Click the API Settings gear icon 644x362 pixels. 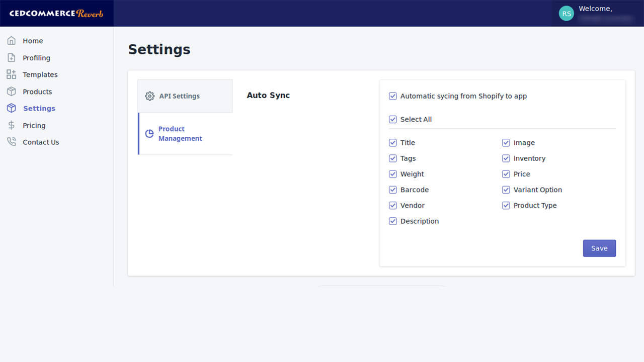pos(149,96)
